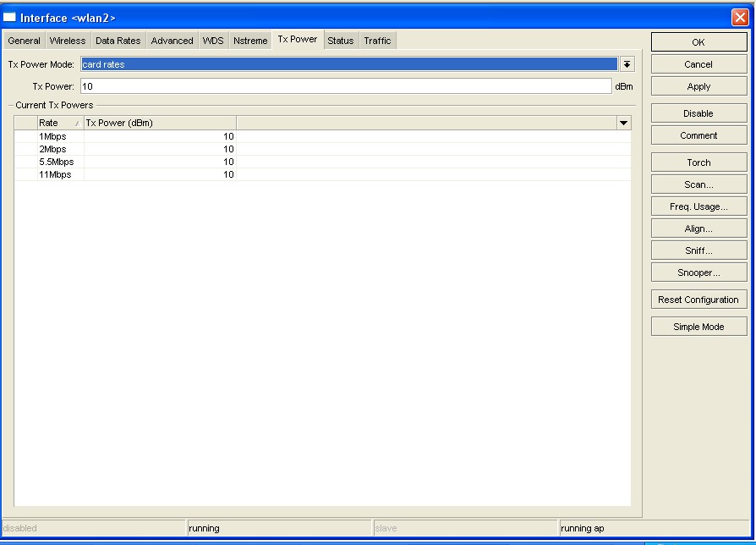This screenshot has width=756, height=545.
Task: Switch to Simple Mode
Action: [698, 327]
